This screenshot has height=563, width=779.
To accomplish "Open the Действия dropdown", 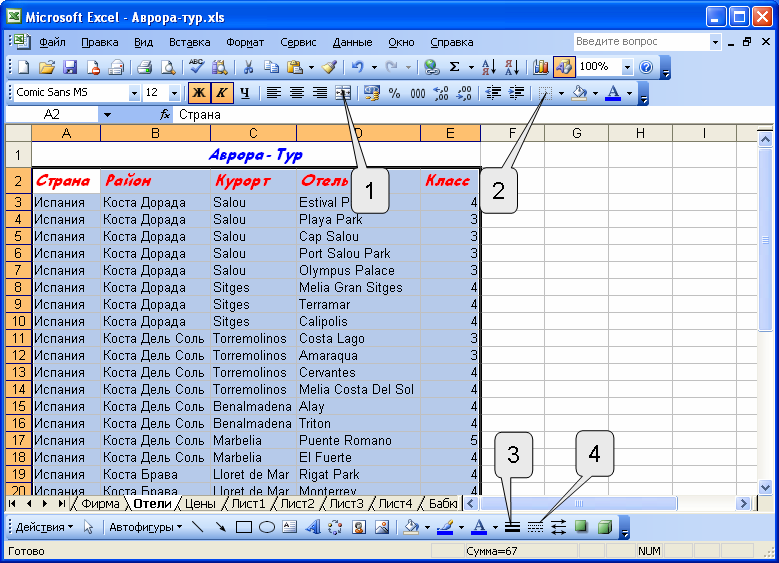I will pos(44,527).
